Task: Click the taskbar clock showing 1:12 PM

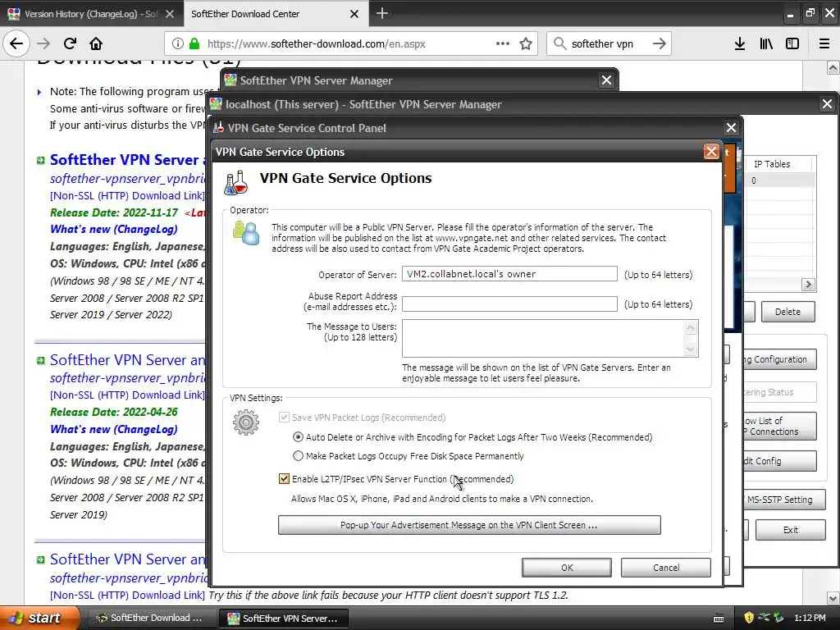Action: [810, 619]
